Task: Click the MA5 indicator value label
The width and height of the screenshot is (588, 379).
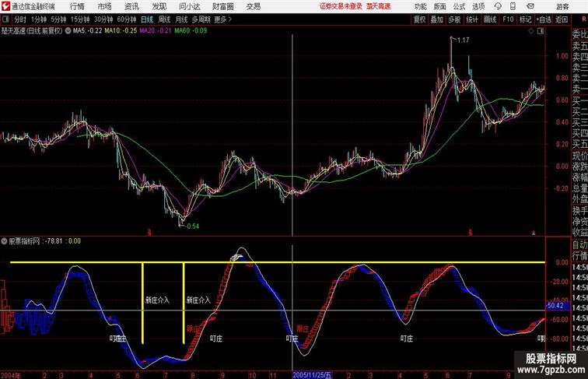Action: (87, 31)
